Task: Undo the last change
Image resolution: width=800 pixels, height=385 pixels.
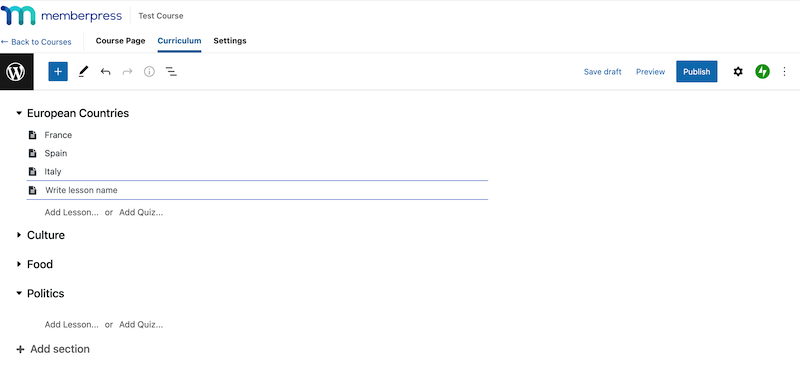Action: point(106,72)
